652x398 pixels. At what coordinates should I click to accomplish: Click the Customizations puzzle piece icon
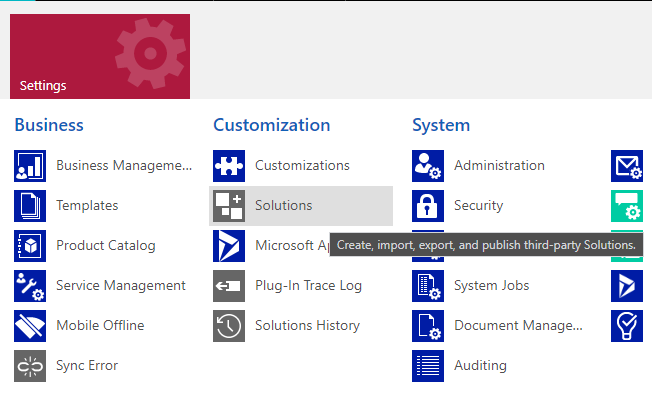[229, 166]
